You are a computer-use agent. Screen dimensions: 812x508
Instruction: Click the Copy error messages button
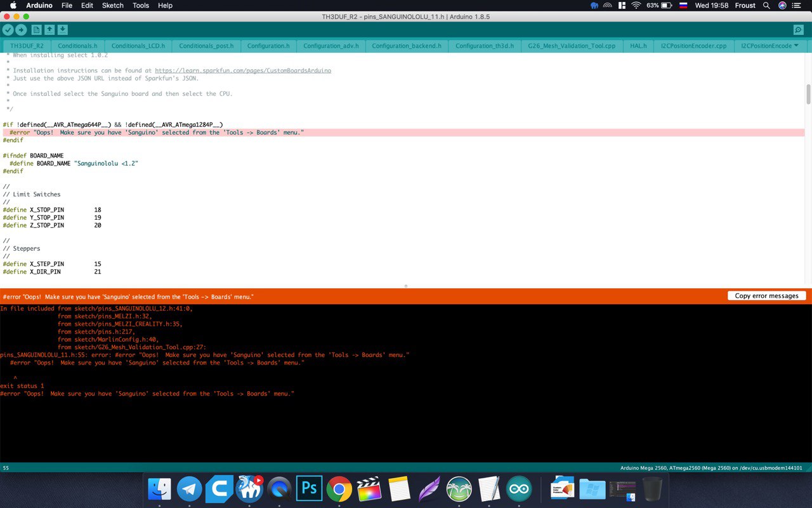[766, 296]
